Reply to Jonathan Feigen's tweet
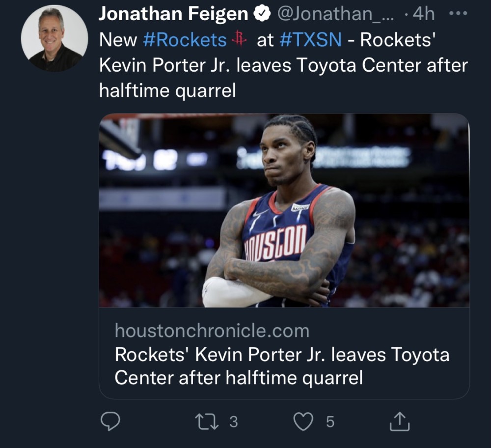 110,421
